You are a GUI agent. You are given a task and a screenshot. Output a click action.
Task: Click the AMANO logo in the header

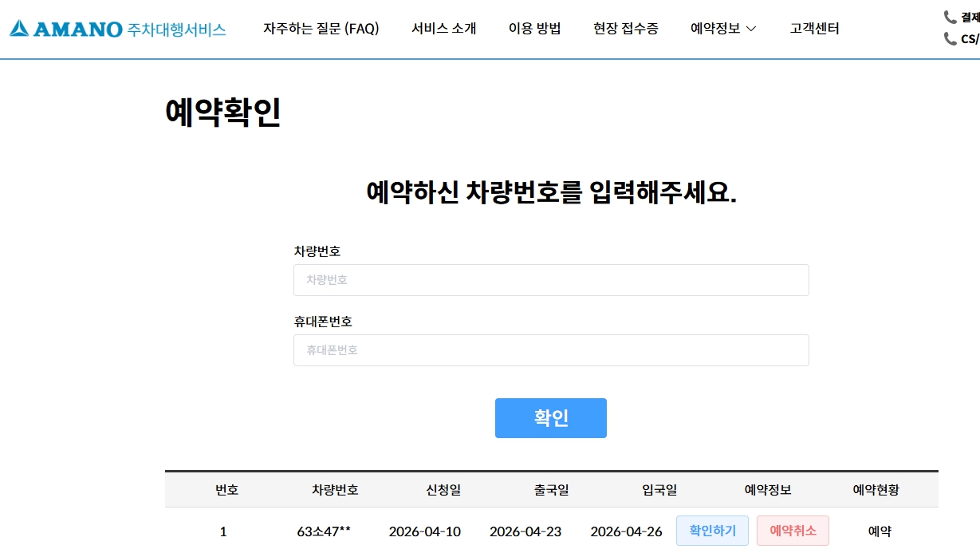[x=118, y=30]
